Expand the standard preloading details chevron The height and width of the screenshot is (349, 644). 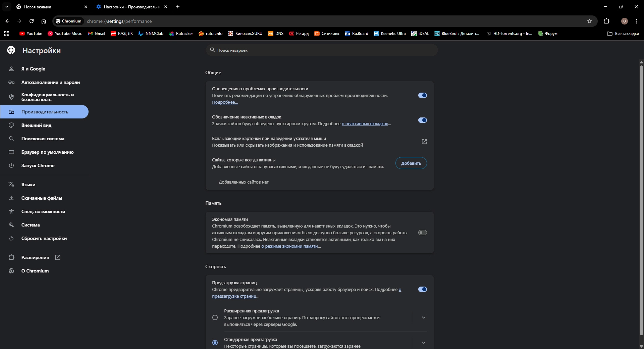423,343
